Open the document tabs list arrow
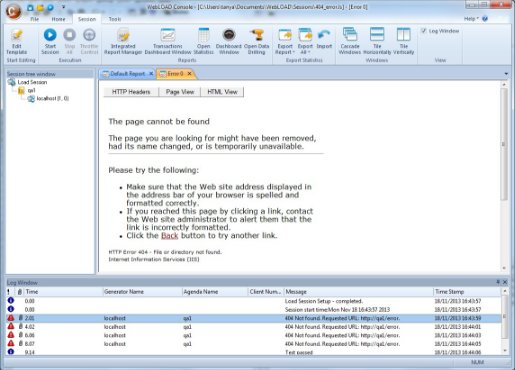 506,74
